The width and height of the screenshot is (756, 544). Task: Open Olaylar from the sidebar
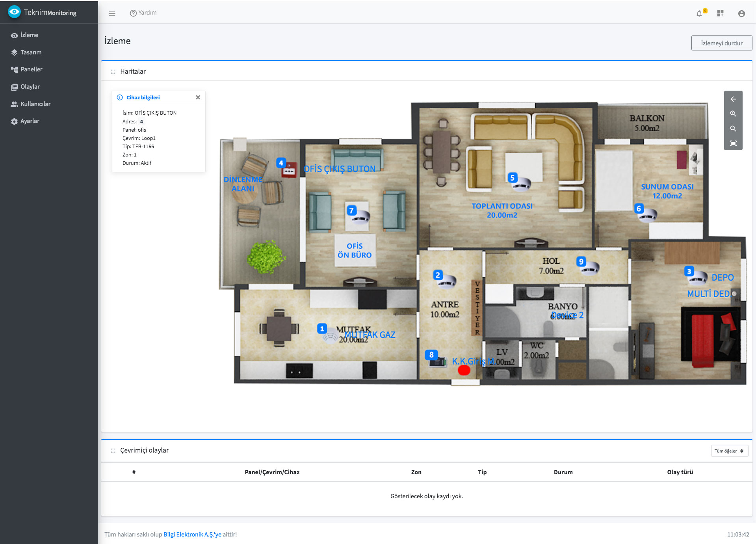[30, 86]
